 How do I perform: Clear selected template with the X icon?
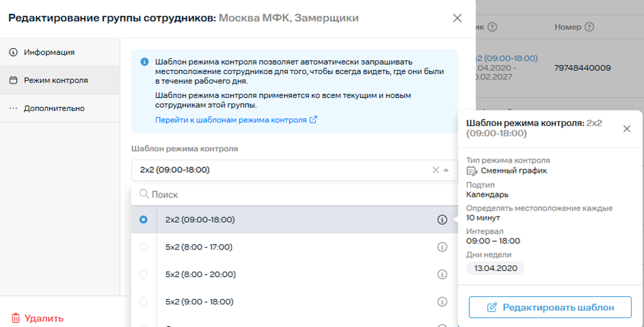point(435,170)
